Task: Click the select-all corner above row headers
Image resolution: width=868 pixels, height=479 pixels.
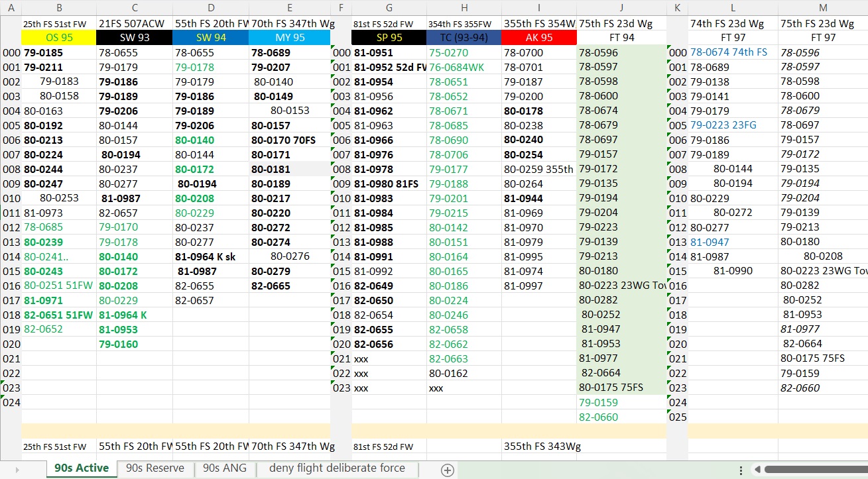Action: click(11, 8)
